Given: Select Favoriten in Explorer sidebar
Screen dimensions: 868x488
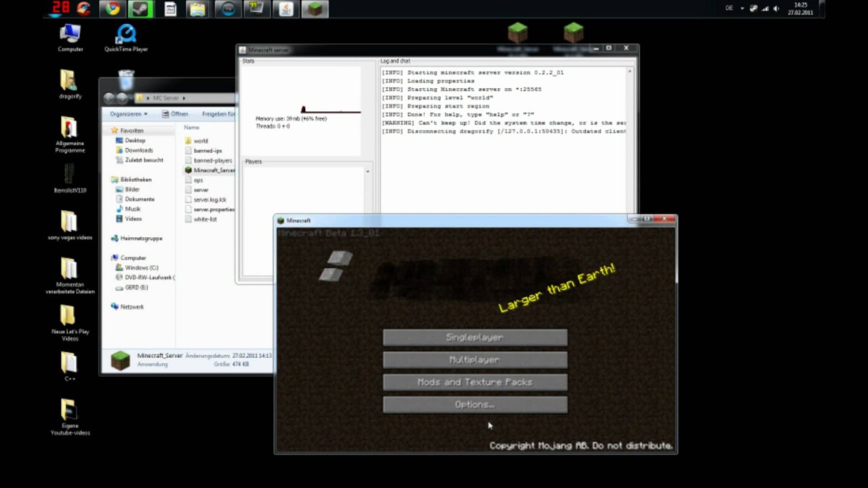Looking at the screenshot, I should [132, 131].
